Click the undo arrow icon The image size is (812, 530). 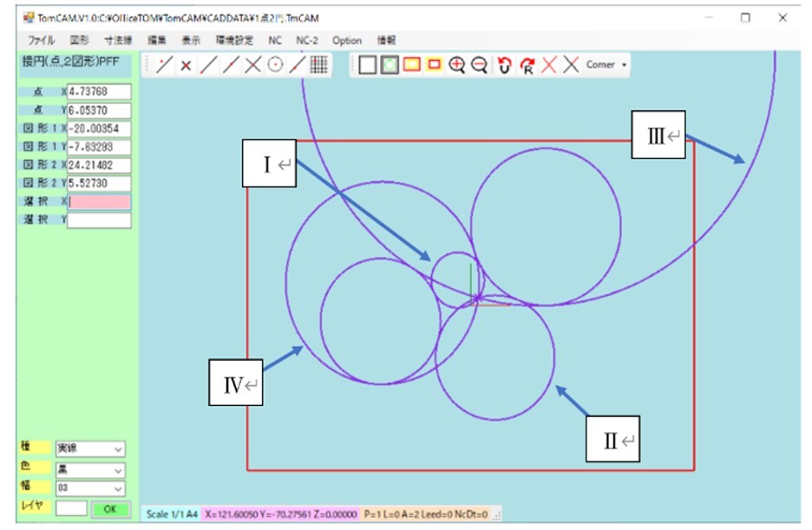coord(505,66)
